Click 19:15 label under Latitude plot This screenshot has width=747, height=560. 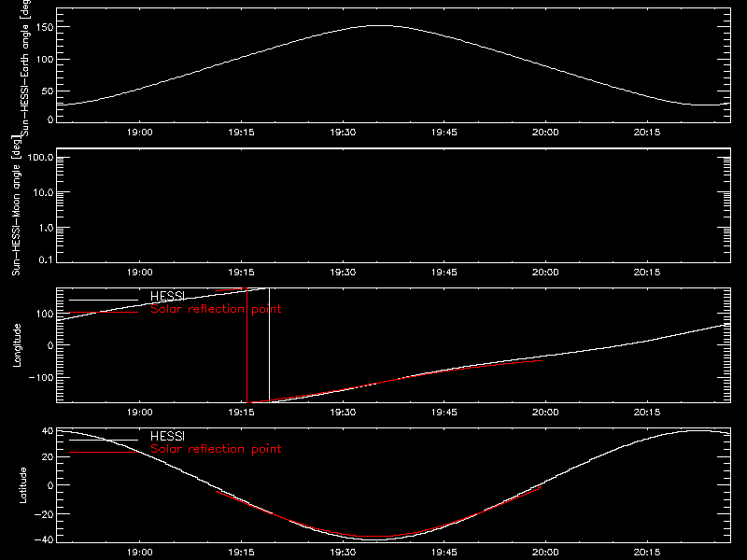[x=241, y=553]
